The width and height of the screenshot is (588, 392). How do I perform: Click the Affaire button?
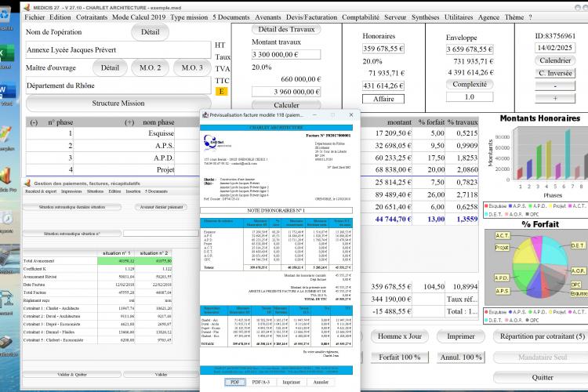383,99
